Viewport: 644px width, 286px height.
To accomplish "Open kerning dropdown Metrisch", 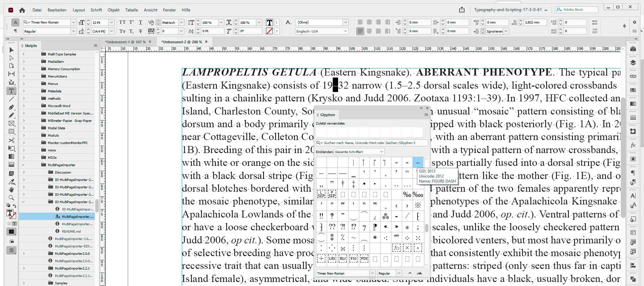I will [181, 22].
